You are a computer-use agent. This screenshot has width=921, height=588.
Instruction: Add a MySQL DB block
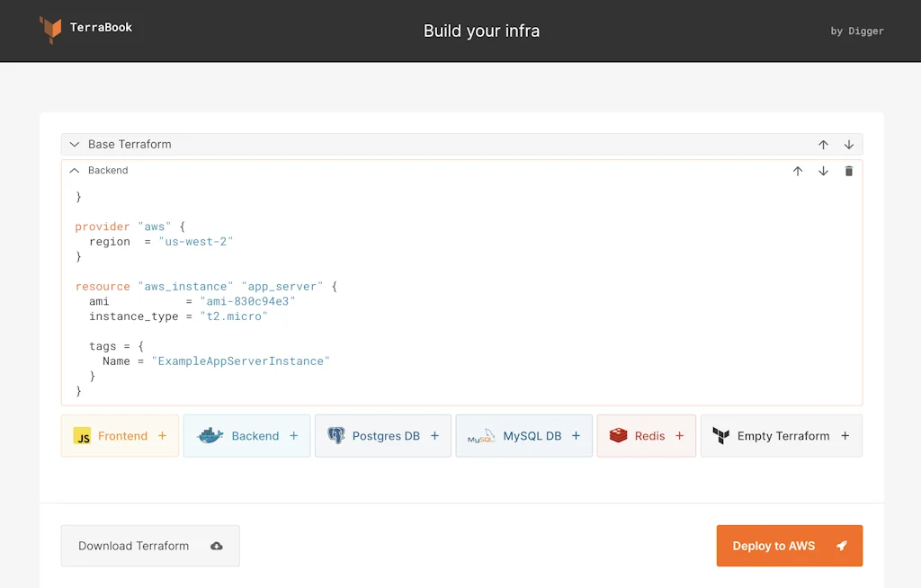523,436
